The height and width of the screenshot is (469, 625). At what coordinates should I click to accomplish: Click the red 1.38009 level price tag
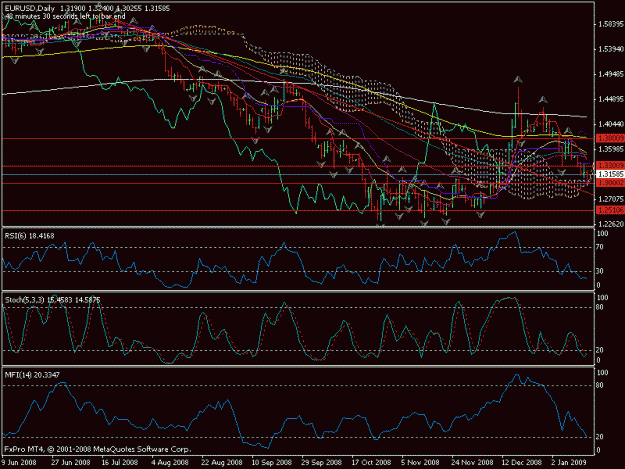click(x=610, y=138)
